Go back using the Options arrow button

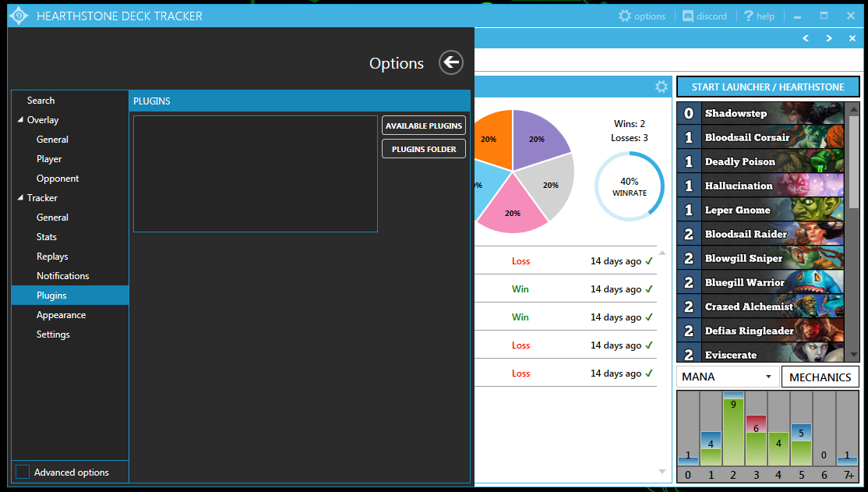pos(451,62)
